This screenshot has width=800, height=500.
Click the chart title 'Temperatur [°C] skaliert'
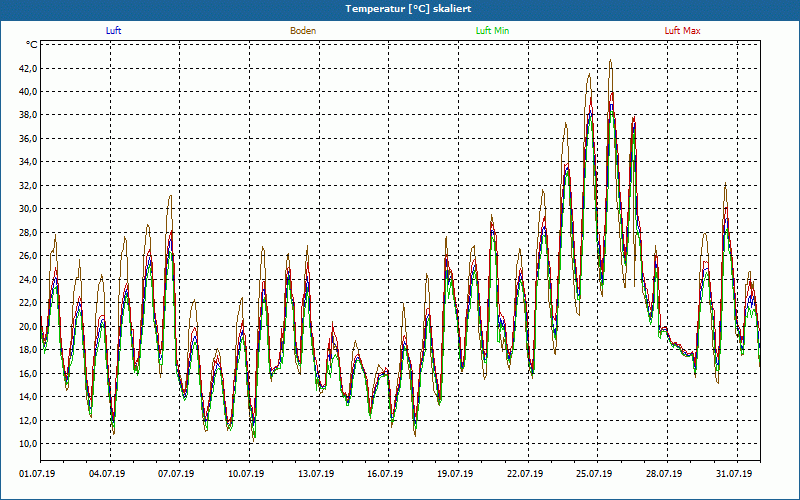408,9
